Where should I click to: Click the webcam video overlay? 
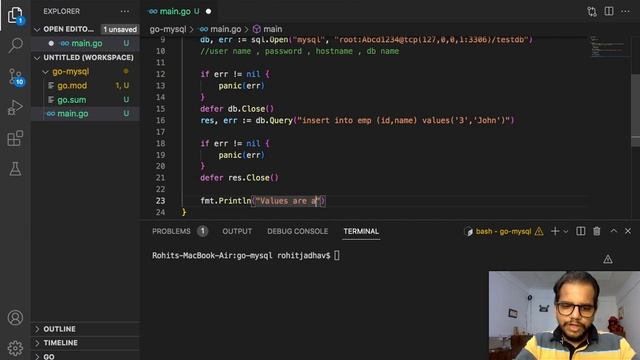point(564,316)
